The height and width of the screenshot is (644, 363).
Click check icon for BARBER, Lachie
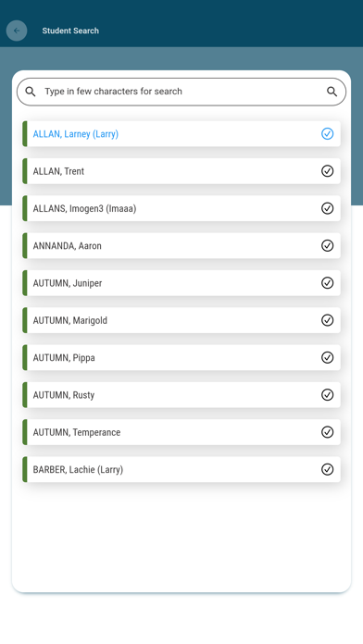(327, 469)
